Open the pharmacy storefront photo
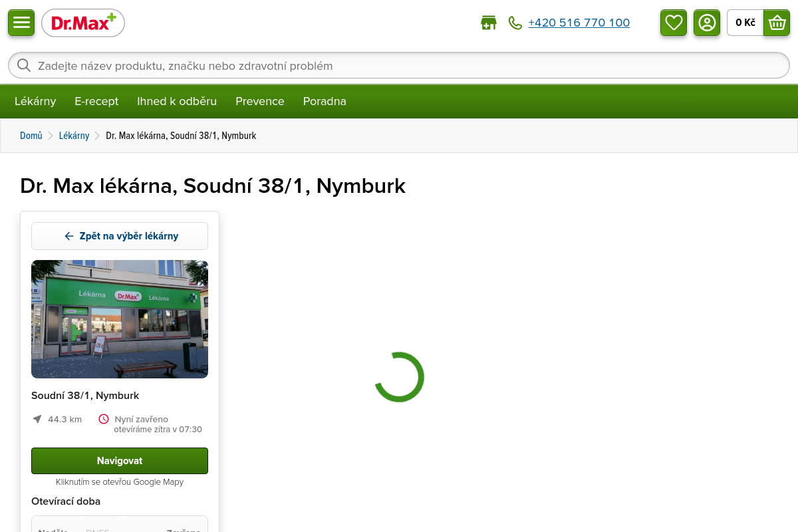798x532 pixels. [120, 319]
